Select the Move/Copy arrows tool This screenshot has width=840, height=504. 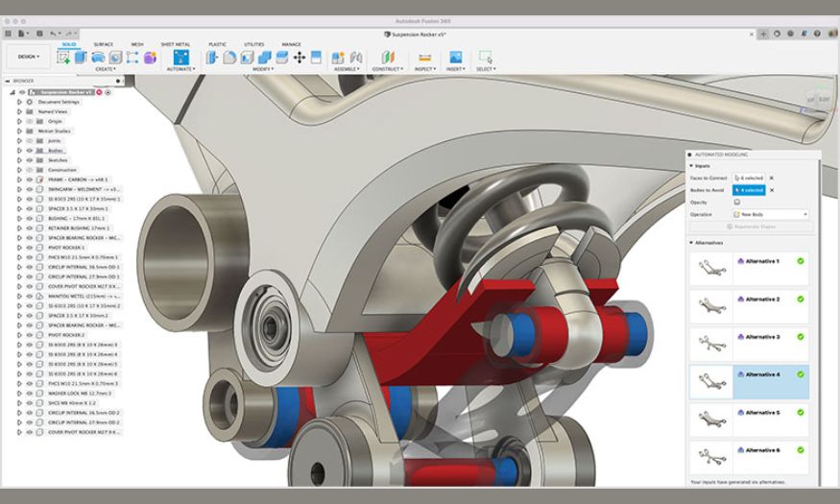(x=300, y=58)
